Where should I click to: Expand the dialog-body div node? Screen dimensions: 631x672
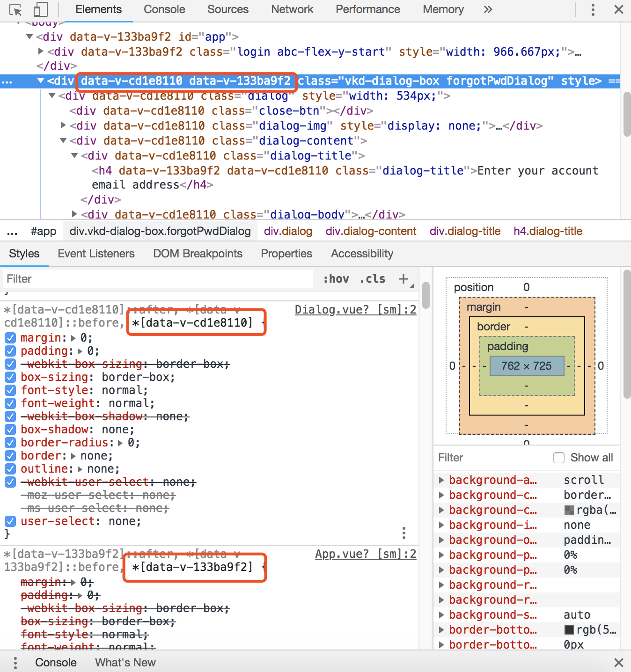74,214
